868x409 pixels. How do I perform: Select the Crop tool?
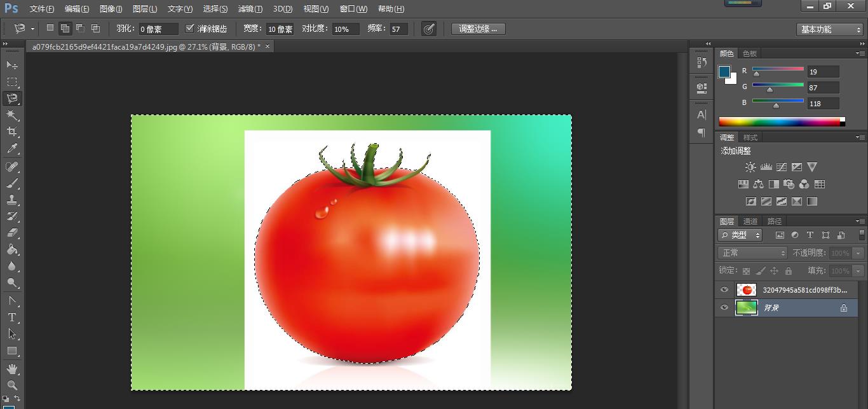tap(12, 132)
